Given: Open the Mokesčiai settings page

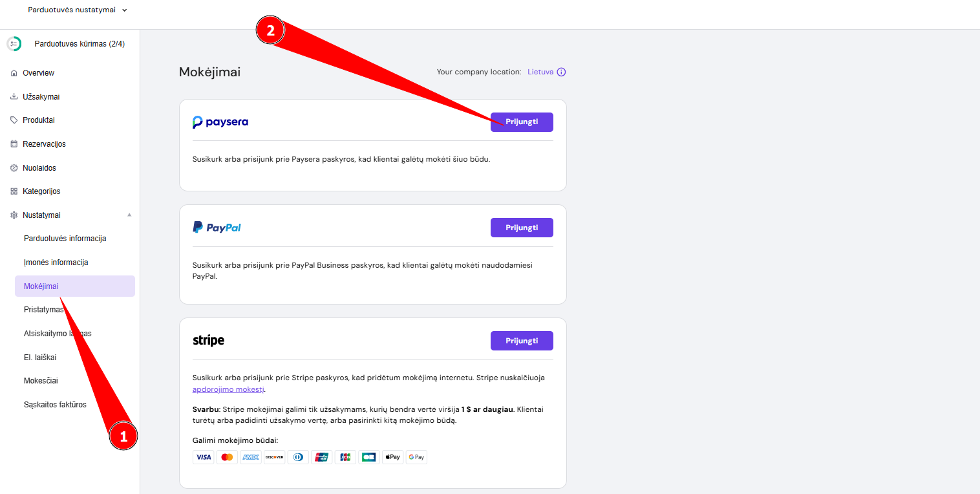Looking at the screenshot, I should 45,381.
